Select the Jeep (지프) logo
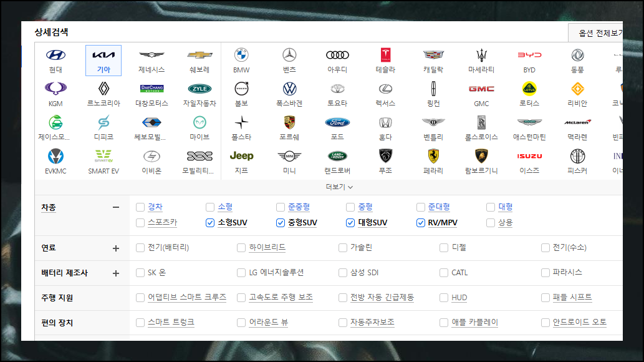Screen dimensions: 644x362 (x=241, y=156)
